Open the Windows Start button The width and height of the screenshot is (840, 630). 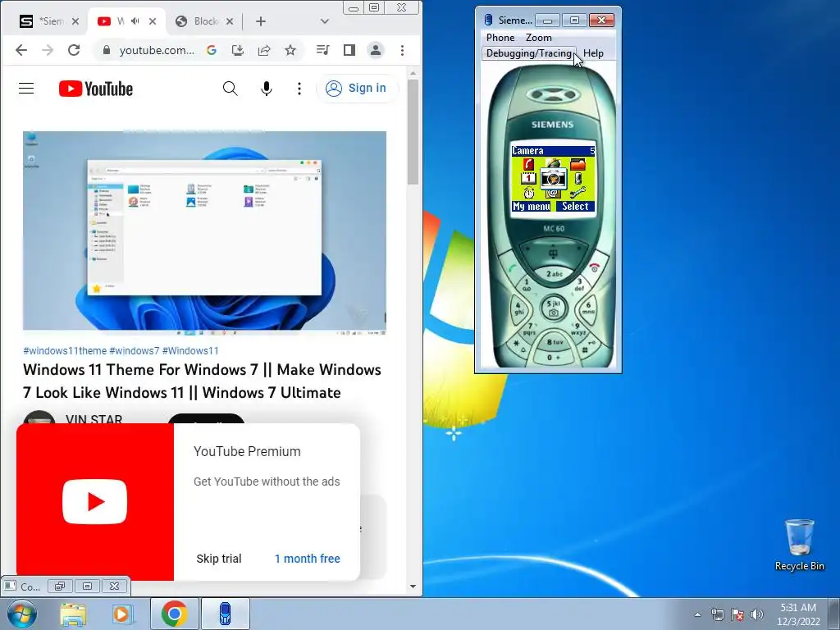pyautogui.click(x=22, y=614)
